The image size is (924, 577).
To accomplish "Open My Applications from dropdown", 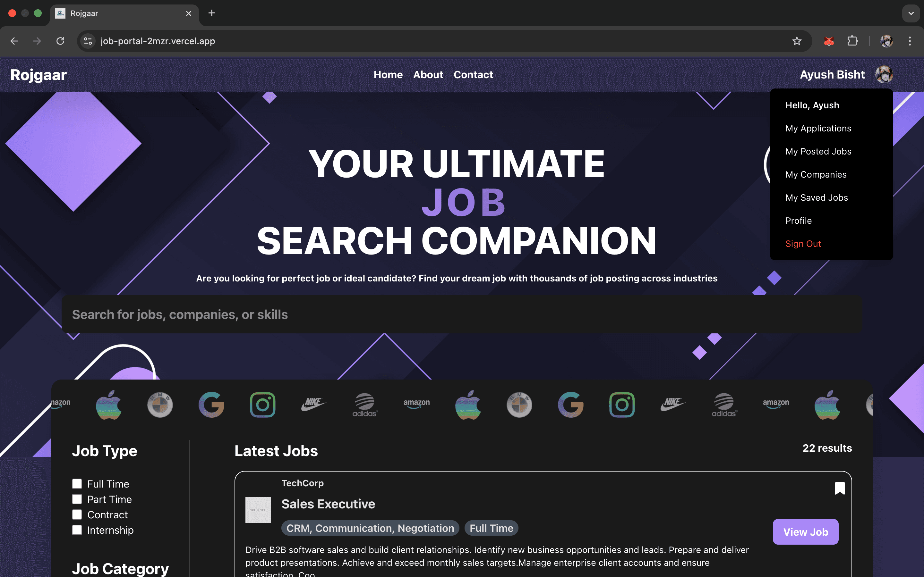I will [818, 128].
